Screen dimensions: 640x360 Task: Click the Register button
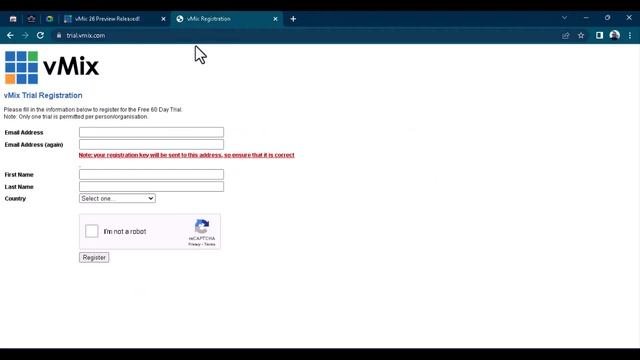(94, 258)
